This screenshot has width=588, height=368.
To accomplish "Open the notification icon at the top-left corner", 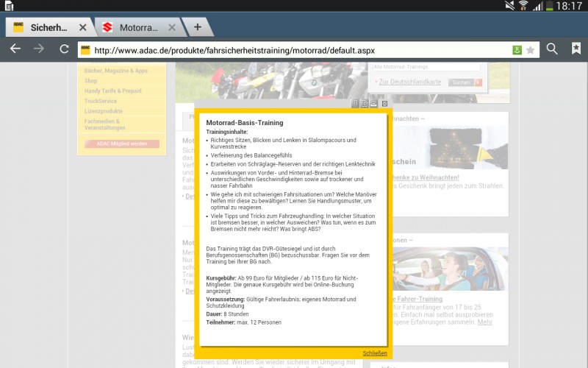I will tap(9, 6).
